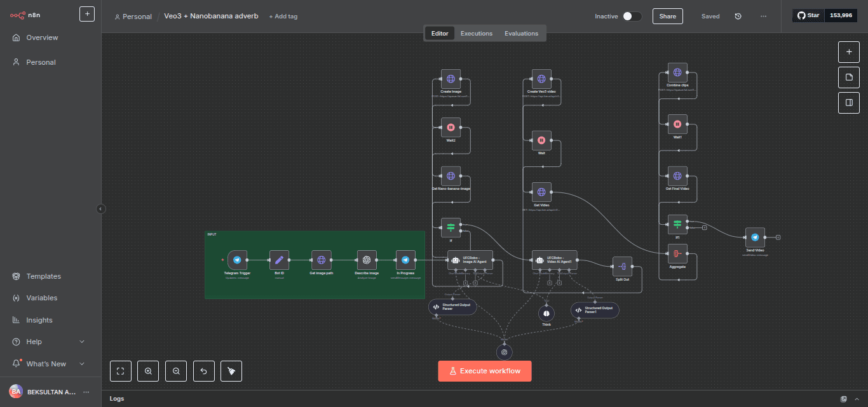Click the Share button
Image resolution: width=868 pixels, height=407 pixels.
[667, 17]
